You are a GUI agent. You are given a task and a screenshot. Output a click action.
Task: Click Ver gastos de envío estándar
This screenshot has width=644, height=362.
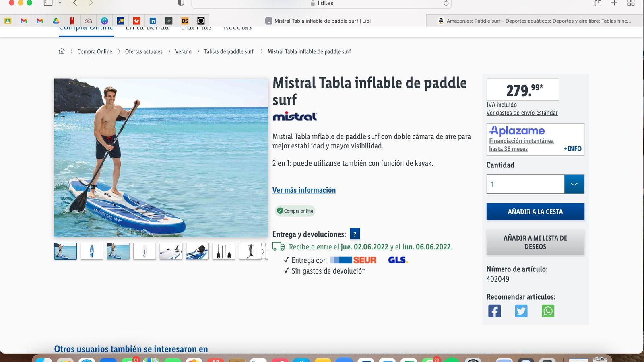pyautogui.click(x=522, y=113)
